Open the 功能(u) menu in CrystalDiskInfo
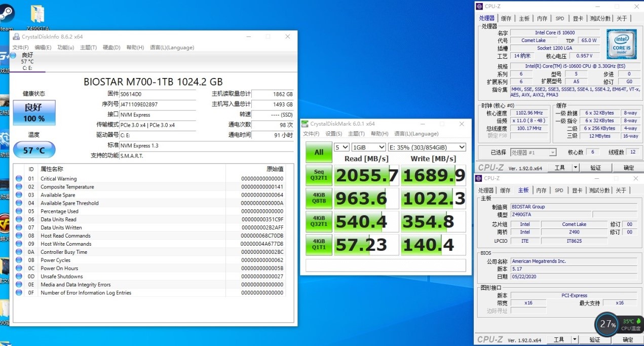The image size is (644, 346). (x=65, y=48)
